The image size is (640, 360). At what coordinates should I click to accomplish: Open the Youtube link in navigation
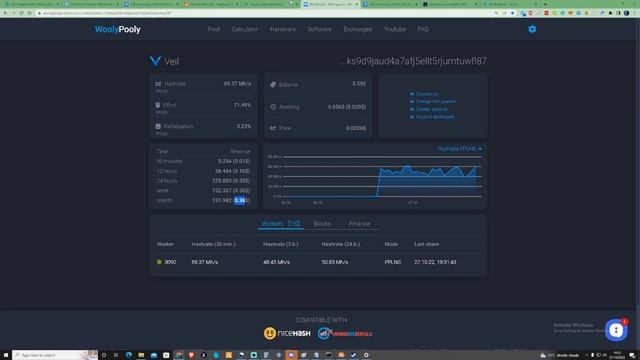(x=395, y=29)
